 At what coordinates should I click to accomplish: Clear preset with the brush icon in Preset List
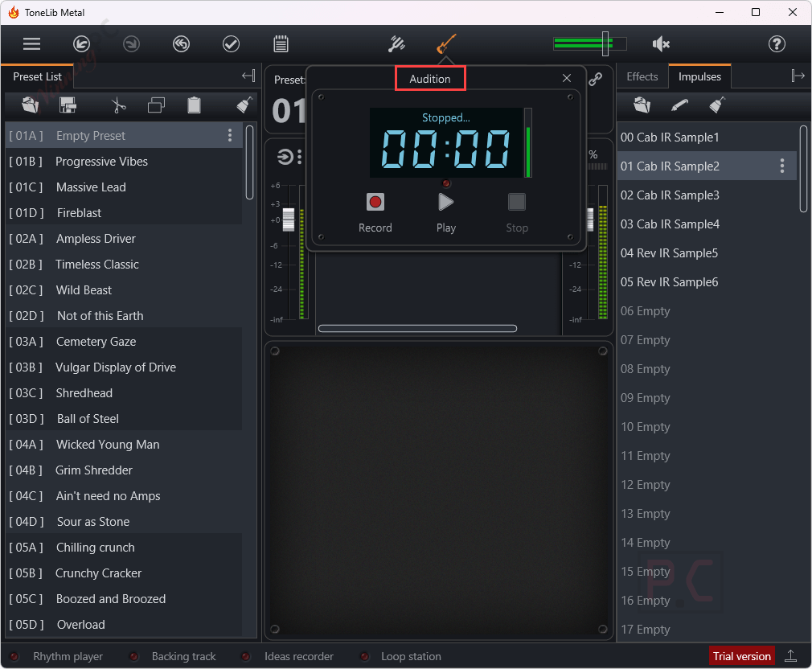244,105
